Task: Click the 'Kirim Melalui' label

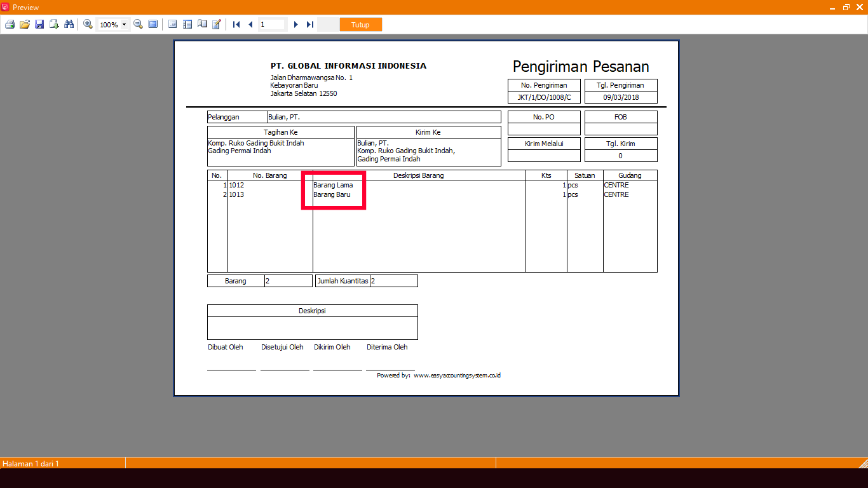Action: (544, 144)
